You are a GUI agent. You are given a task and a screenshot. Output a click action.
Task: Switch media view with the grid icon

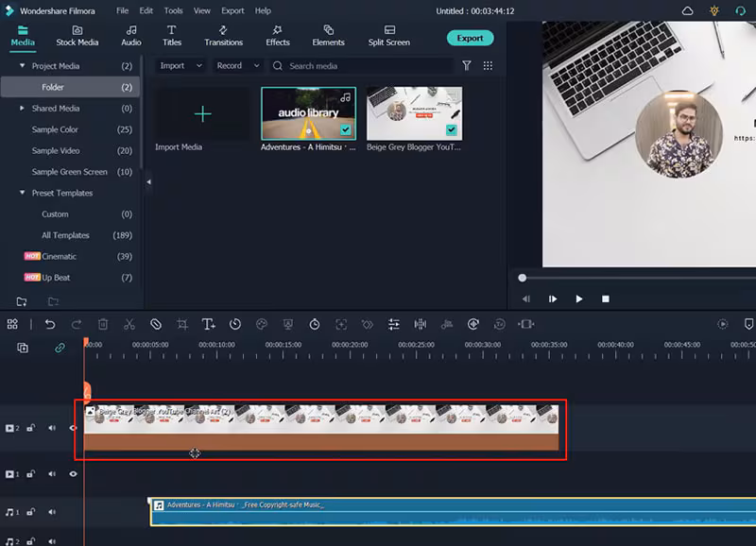tap(488, 66)
